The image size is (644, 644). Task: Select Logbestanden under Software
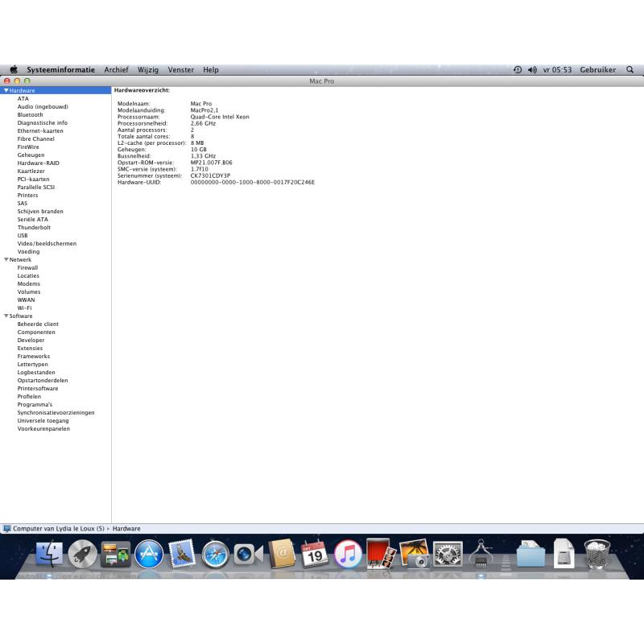coord(36,372)
